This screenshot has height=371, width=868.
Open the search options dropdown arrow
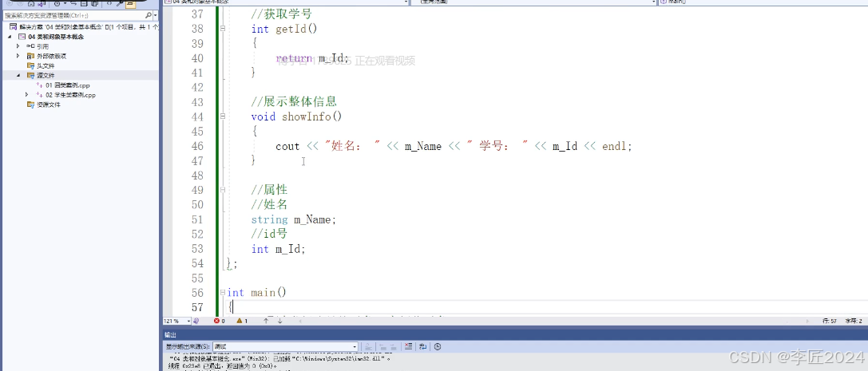pos(155,15)
